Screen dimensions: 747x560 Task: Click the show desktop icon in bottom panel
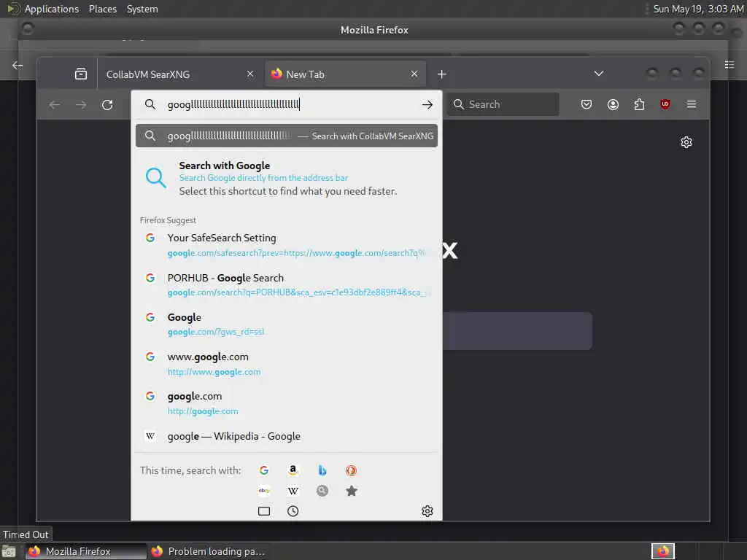[x=9, y=551]
